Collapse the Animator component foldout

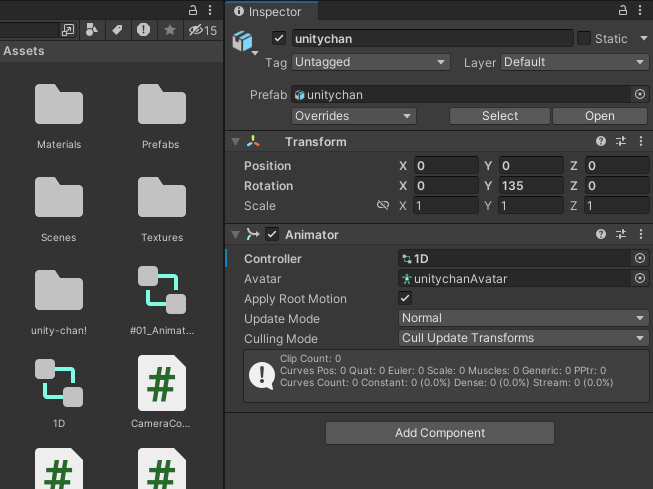(235, 235)
